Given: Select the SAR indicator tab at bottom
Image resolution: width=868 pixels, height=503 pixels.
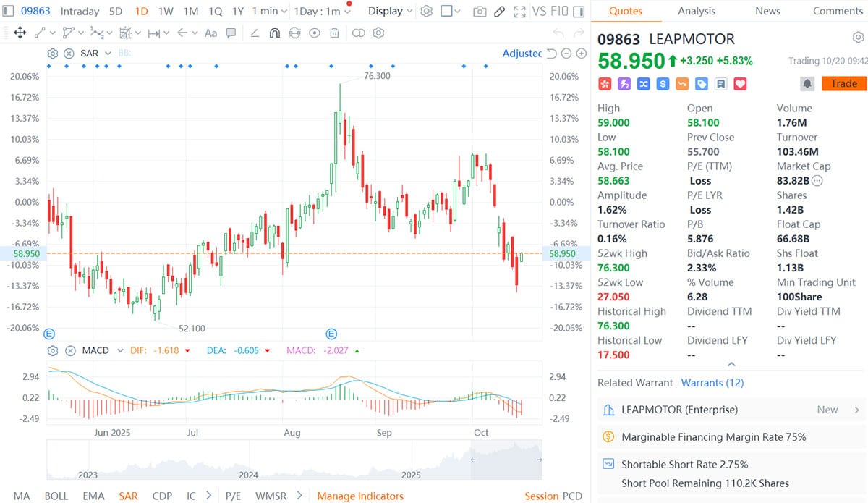Looking at the screenshot, I should [x=128, y=496].
